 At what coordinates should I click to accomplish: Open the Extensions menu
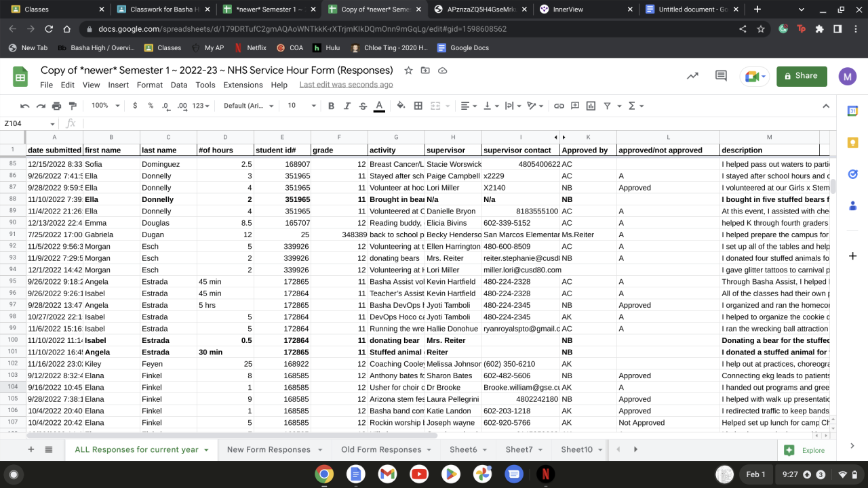[x=243, y=85]
